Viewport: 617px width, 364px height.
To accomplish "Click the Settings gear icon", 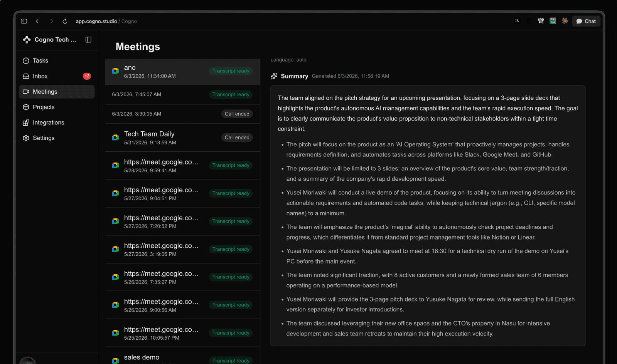I will [x=26, y=138].
